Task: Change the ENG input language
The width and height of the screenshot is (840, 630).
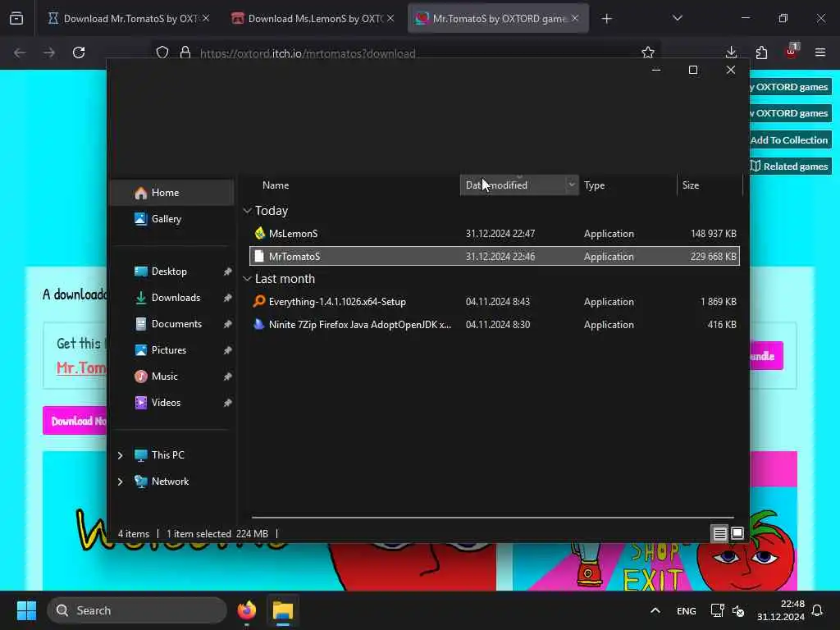Action: pyautogui.click(x=687, y=610)
